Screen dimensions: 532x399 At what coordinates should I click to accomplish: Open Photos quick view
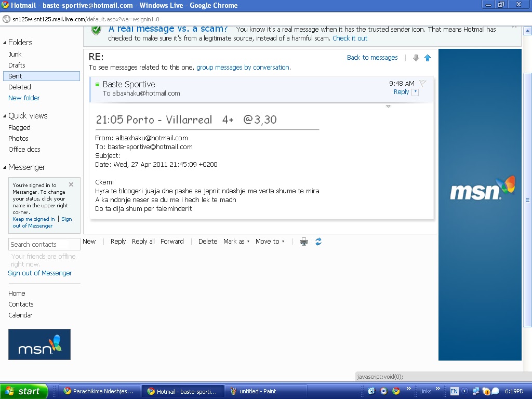click(x=18, y=138)
